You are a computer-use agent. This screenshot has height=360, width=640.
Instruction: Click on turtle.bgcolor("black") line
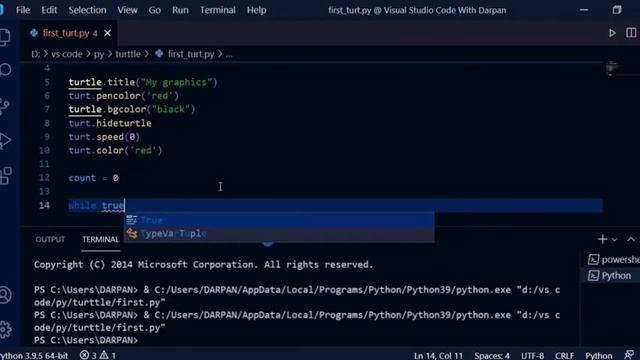click(x=132, y=109)
